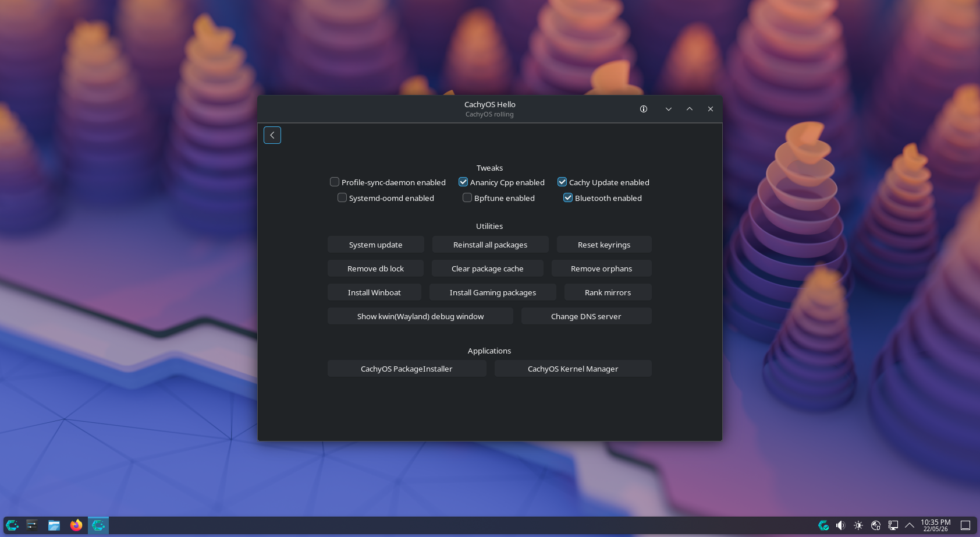Open the CachyOS update tray icon
This screenshot has width=980, height=537.
pyautogui.click(x=823, y=525)
